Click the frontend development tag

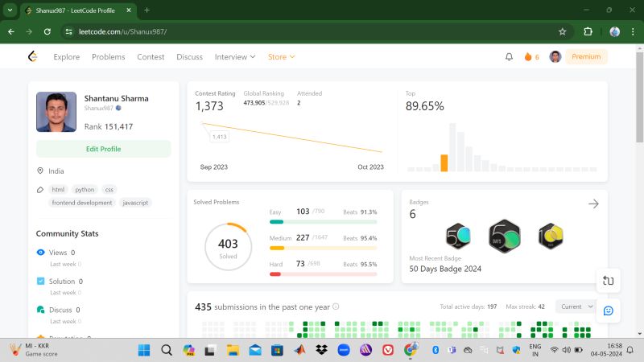pyautogui.click(x=82, y=203)
